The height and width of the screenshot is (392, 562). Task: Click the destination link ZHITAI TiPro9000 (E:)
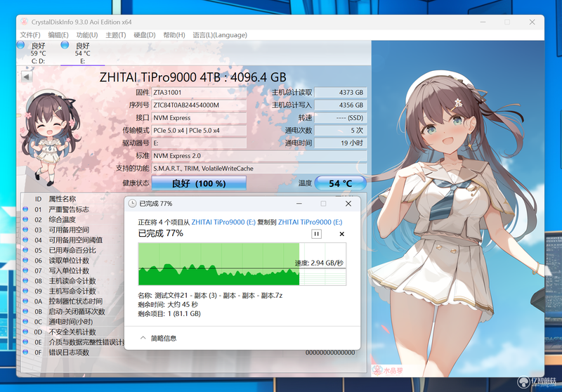(310, 222)
